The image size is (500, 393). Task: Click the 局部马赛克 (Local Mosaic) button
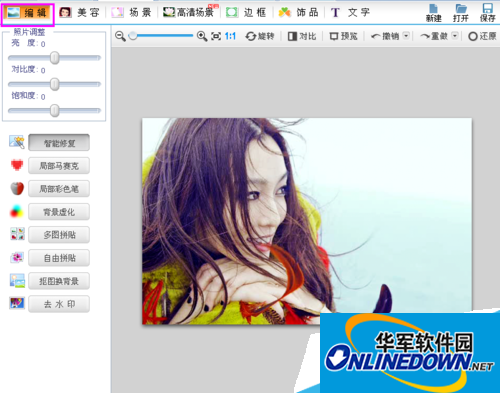pyautogui.click(x=59, y=166)
